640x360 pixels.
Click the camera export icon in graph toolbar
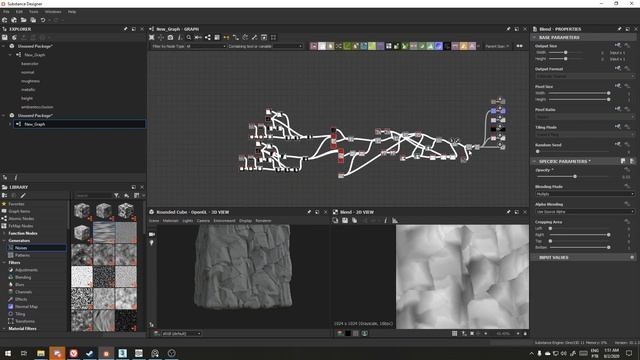(170, 38)
